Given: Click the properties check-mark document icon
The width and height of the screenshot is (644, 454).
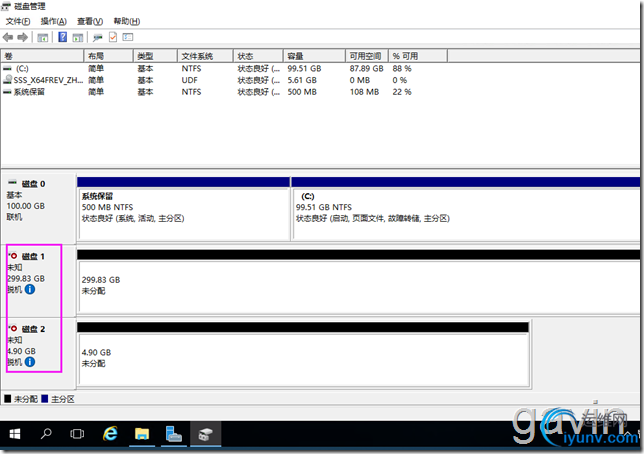Looking at the screenshot, I should [x=113, y=37].
